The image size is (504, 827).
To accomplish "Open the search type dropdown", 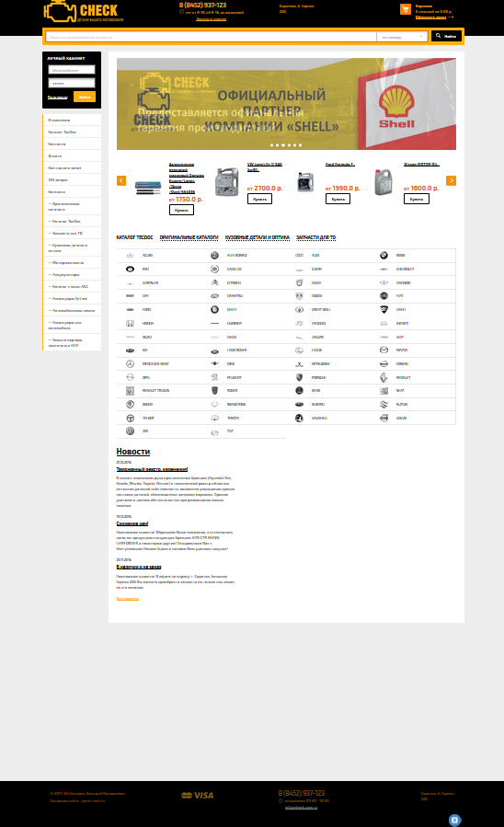I will [x=402, y=37].
